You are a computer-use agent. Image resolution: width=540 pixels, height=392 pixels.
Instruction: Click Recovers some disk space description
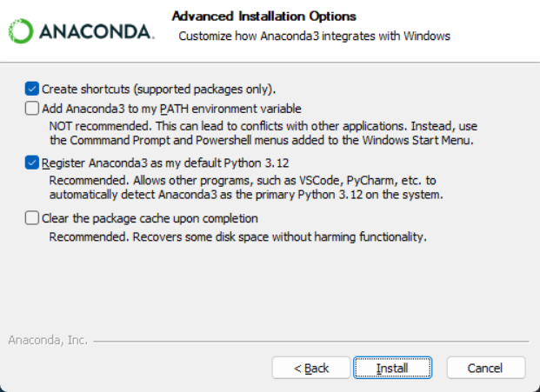238,236
